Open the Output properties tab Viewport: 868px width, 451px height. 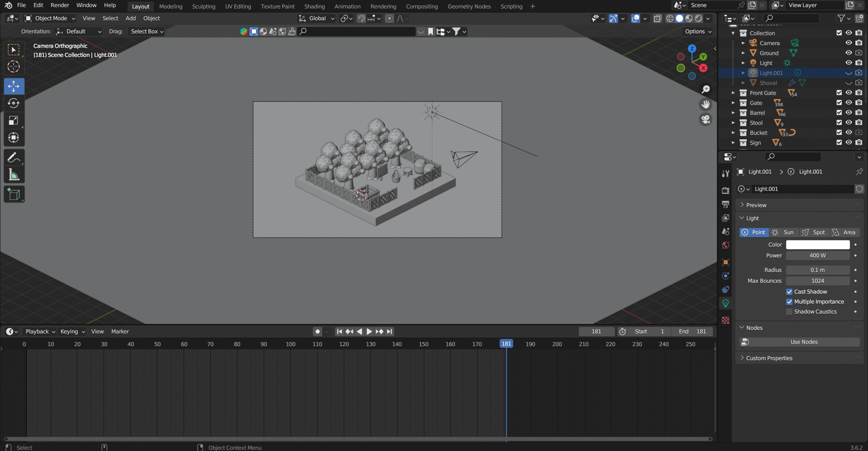(726, 204)
